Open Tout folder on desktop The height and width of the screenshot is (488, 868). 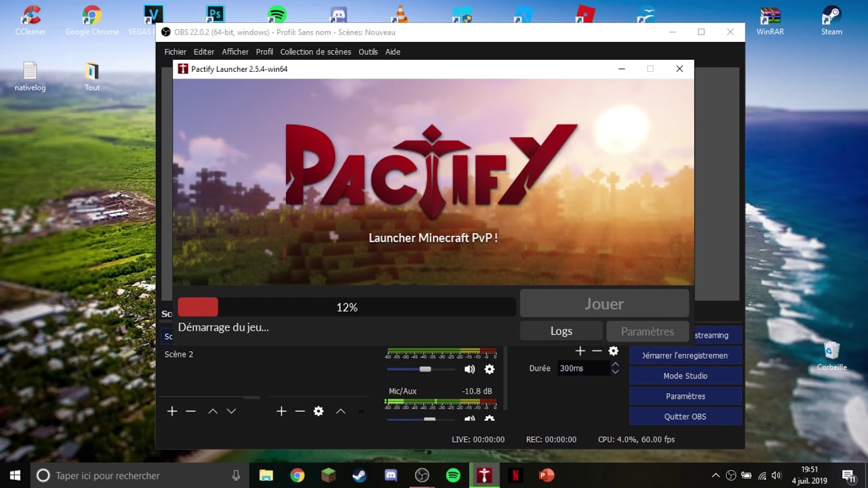[92, 77]
